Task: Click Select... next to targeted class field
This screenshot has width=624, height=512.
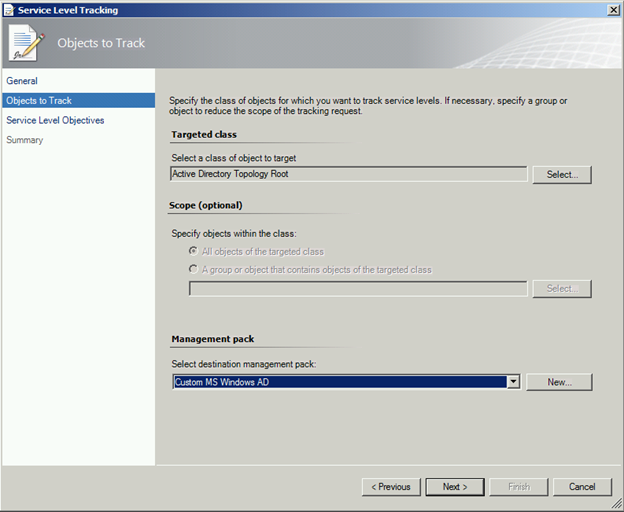Action: [562, 175]
